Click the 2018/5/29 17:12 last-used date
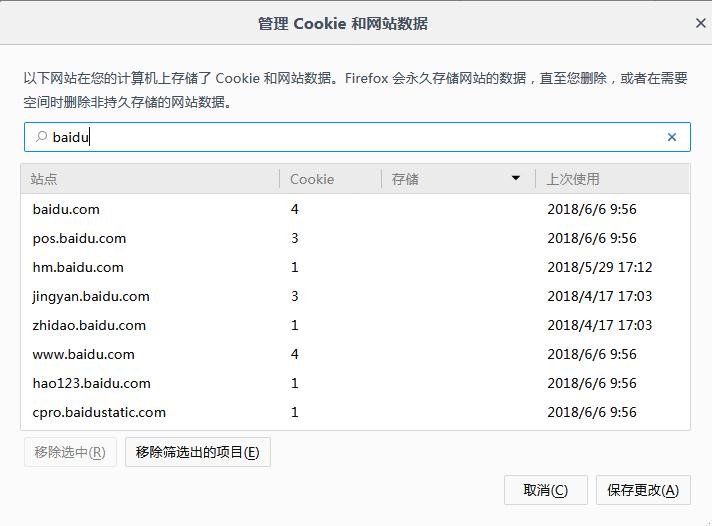Viewport: 712px width, 526px height. pos(599,267)
